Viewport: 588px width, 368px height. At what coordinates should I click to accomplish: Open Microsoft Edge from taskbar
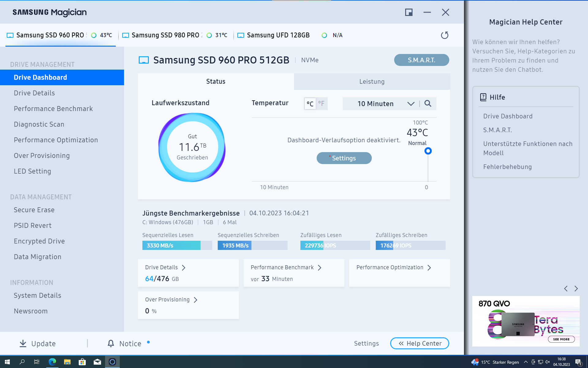(52, 362)
